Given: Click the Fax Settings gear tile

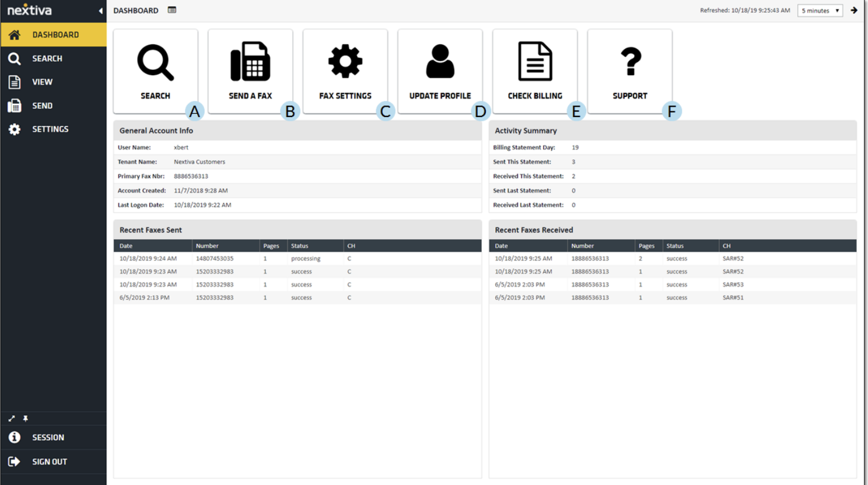Looking at the screenshot, I should point(345,71).
